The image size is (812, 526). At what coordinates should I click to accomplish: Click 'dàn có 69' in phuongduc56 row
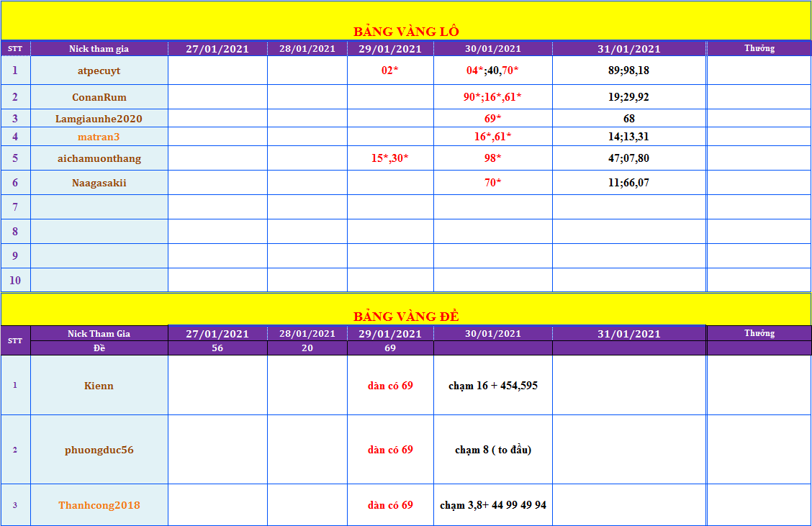coord(390,450)
